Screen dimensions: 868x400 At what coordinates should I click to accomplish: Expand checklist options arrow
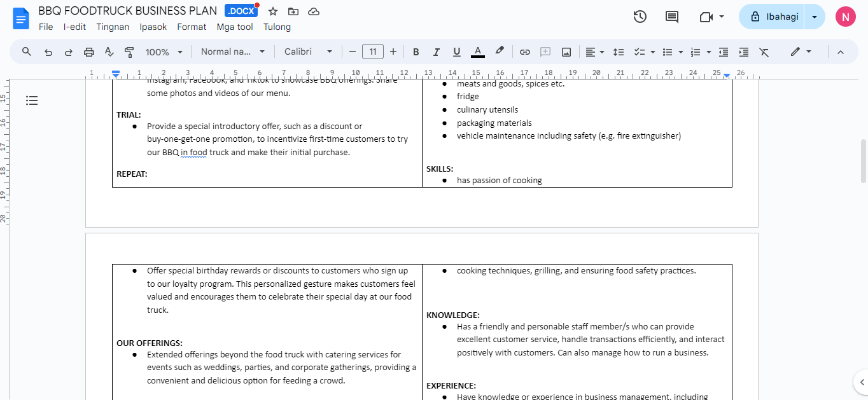coord(653,52)
